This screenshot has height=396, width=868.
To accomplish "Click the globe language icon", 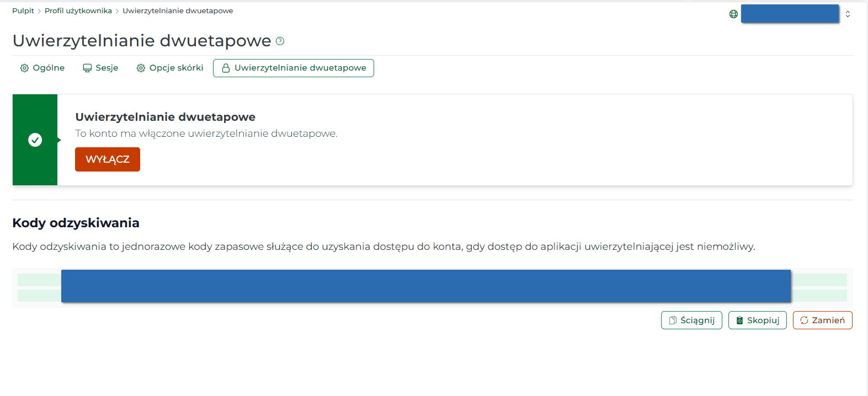I will (733, 14).
